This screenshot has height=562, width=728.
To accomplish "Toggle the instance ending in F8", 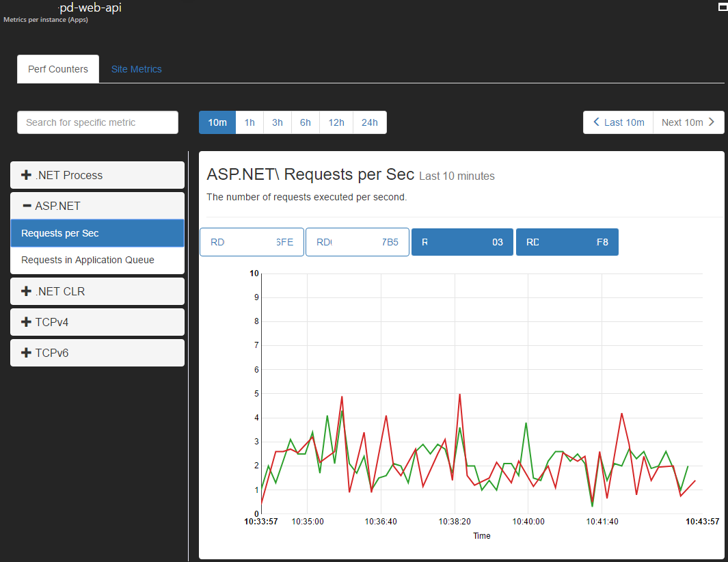I will point(567,242).
